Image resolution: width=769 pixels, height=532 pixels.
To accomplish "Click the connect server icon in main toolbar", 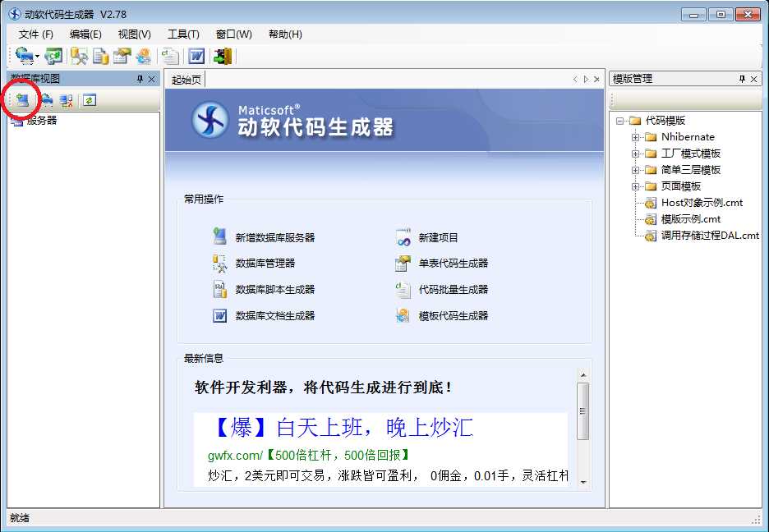I will 23,56.
